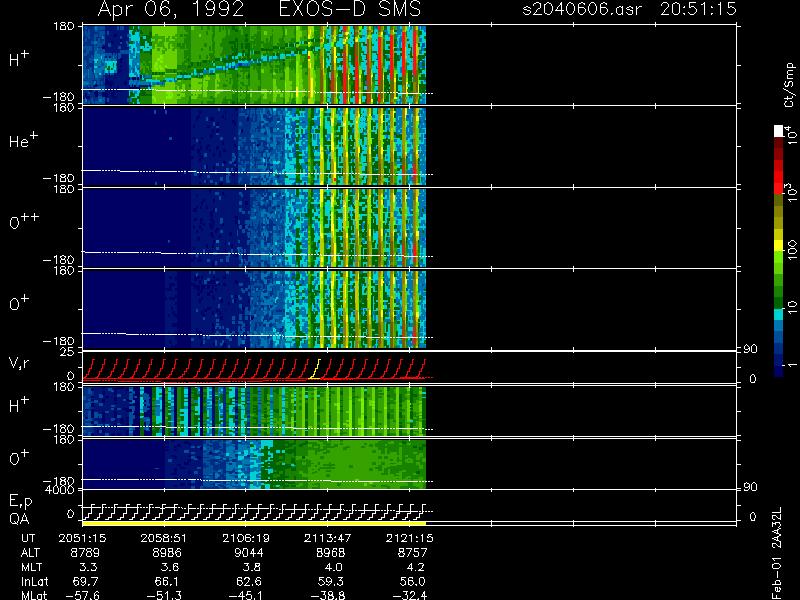Click the 'QA' row label
This screenshot has width=800, height=600.
coord(19,519)
